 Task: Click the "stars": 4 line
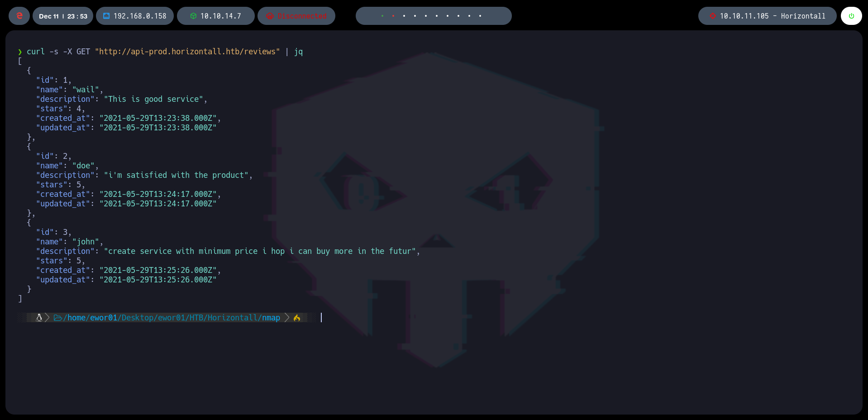[x=61, y=109]
